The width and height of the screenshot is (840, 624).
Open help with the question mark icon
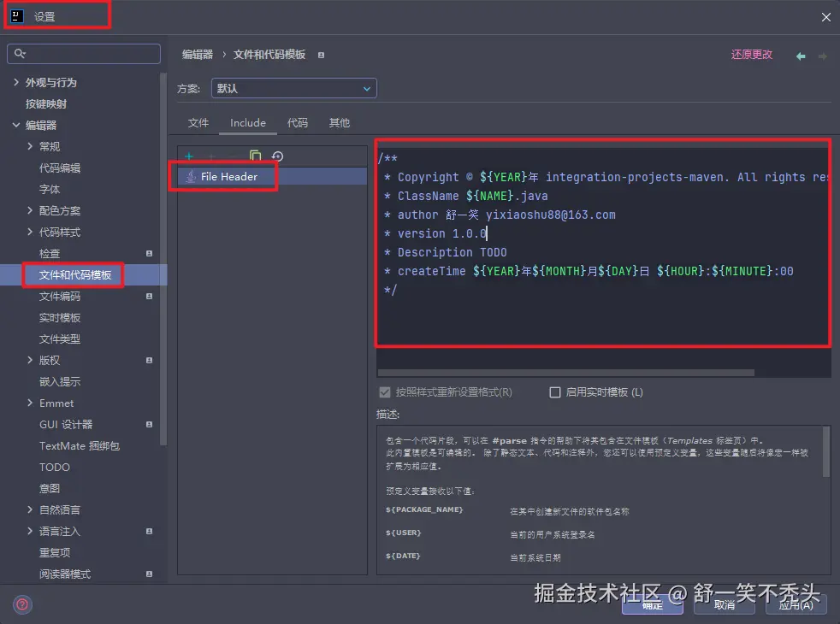(22, 604)
